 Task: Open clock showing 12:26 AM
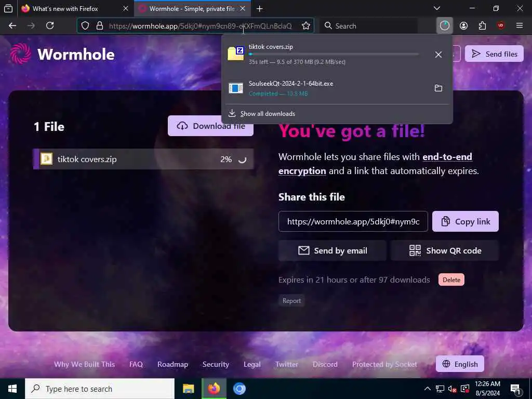click(x=487, y=389)
